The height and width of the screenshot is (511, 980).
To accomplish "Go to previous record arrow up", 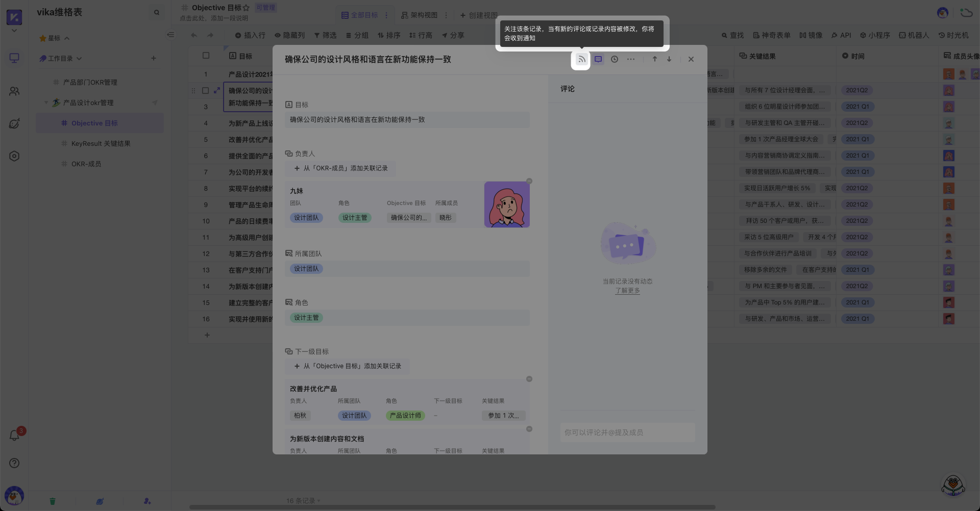I will (x=655, y=59).
